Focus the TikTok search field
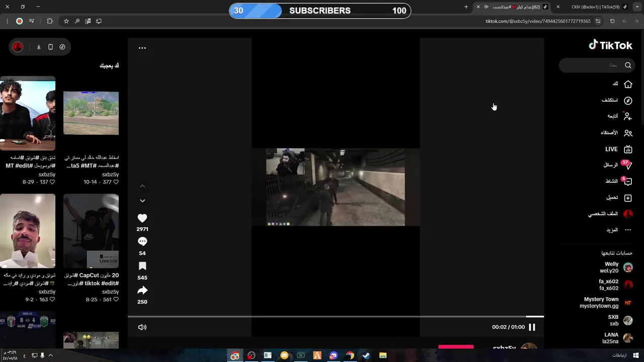This screenshot has width=644, height=362. [x=596, y=65]
